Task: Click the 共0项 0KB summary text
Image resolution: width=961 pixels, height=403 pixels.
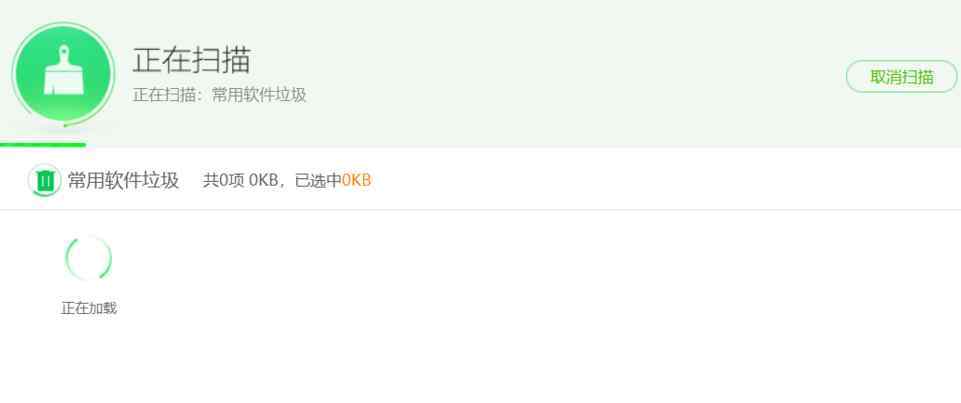Action: point(240,181)
